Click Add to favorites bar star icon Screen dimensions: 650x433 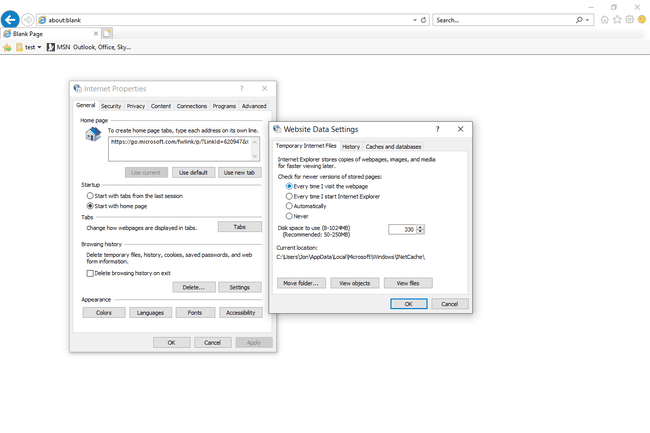click(x=7, y=47)
